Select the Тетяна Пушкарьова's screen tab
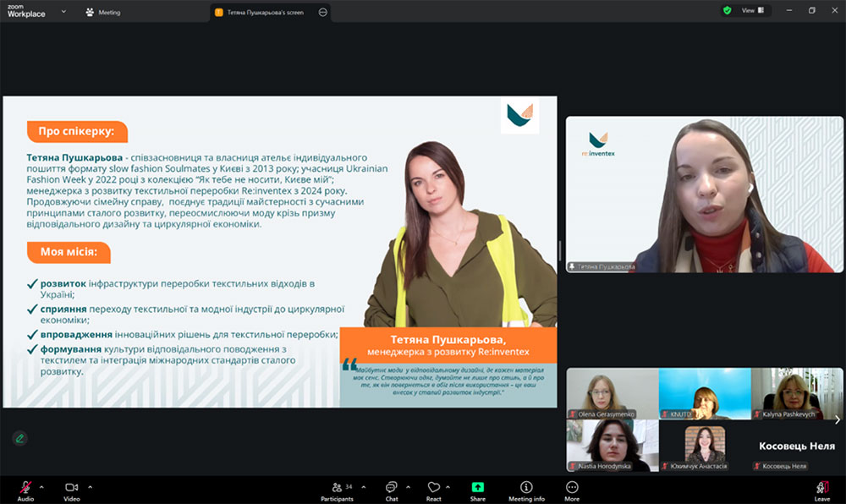 pyautogui.click(x=265, y=13)
